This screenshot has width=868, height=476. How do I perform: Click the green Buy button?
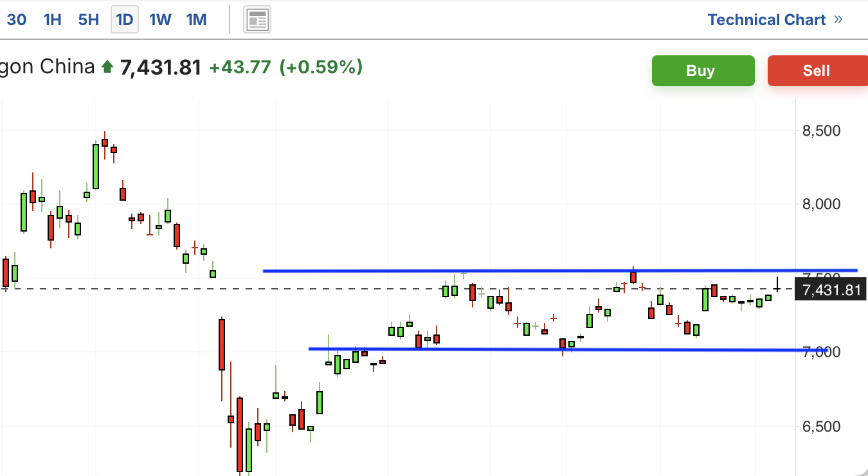[703, 71]
